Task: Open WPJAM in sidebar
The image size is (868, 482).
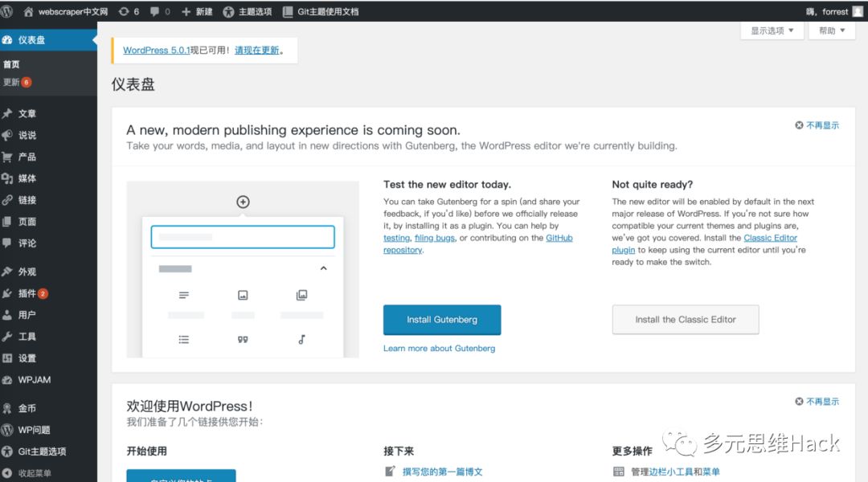Action: [x=48, y=380]
